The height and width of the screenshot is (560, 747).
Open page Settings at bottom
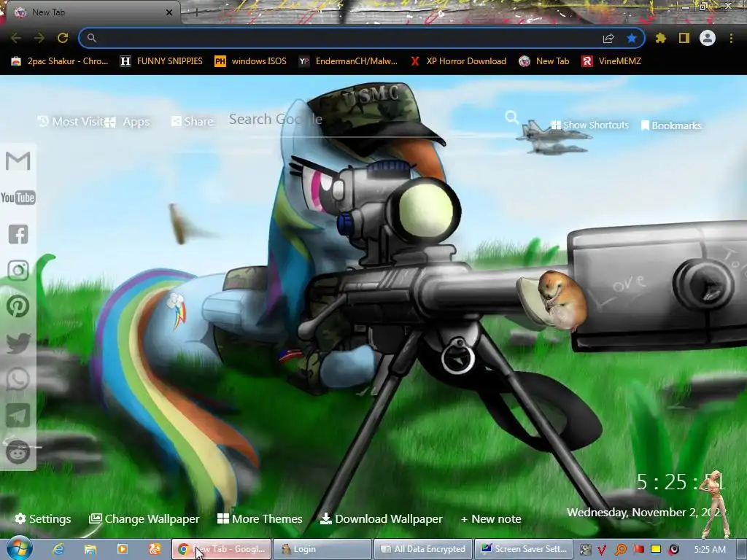(x=43, y=518)
